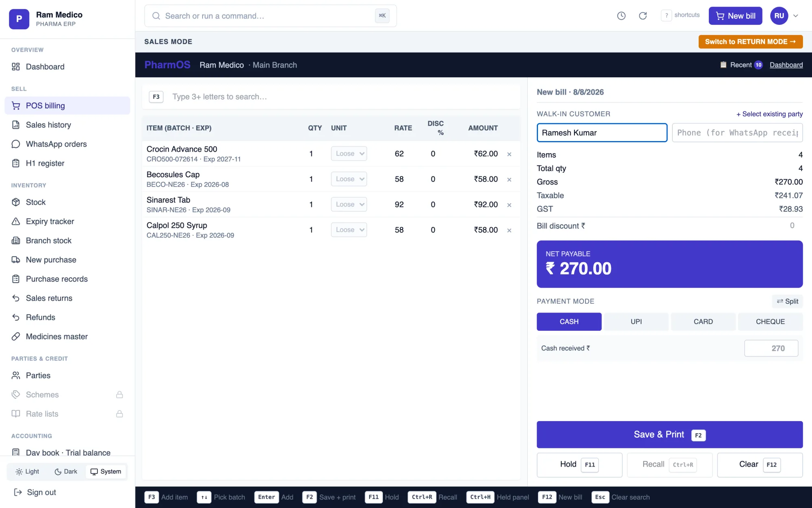This screenshot has height=508, width=812.
Task: Select UPI payment mode
Action: pos(636,321)
